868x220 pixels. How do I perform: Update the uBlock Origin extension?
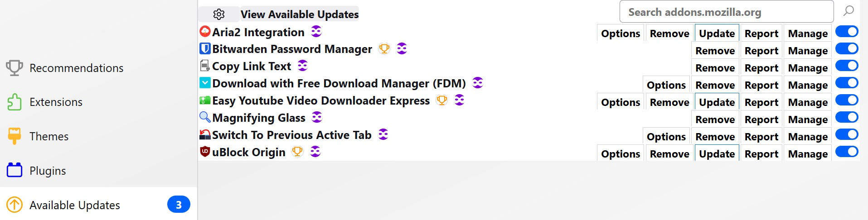(x=717, y=154)
